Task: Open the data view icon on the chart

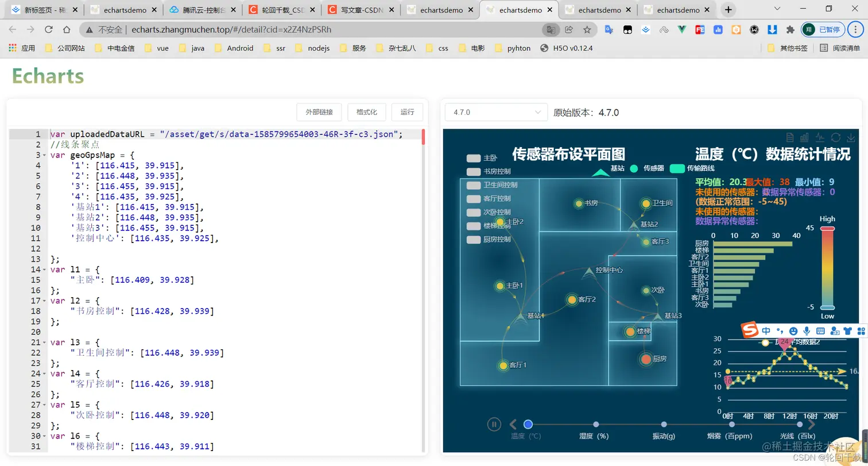Action: 790,137
